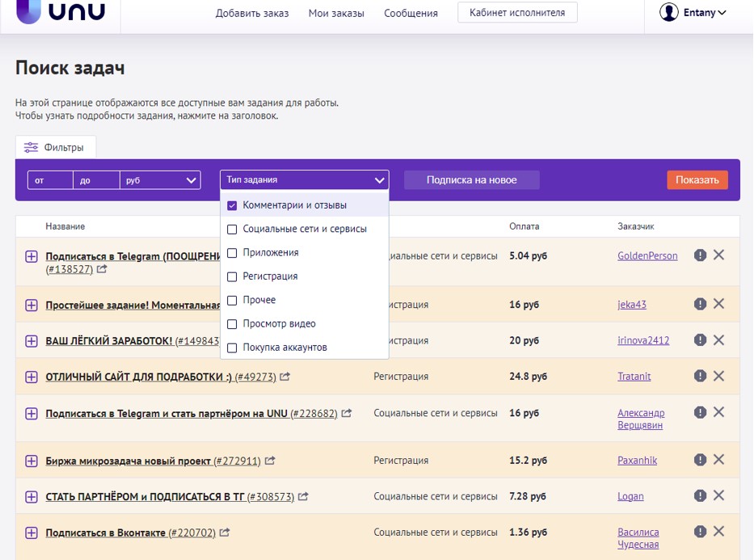The image size is (754, 560).
Task: Expand Биржа микрозадача row plus icon
Action: click(32, 461)
